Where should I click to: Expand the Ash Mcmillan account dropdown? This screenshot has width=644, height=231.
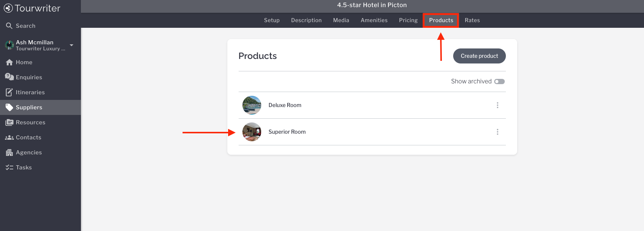(x=72, y=45)
